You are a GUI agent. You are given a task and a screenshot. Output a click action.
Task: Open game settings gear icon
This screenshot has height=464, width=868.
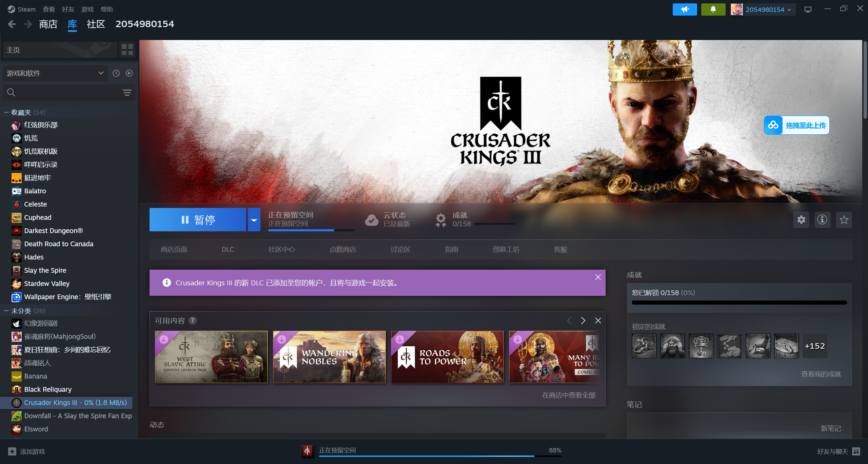coord(801,220)
